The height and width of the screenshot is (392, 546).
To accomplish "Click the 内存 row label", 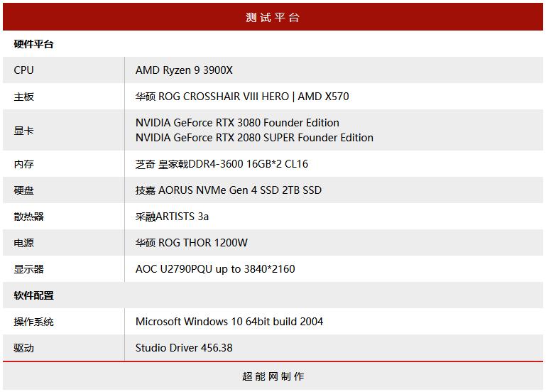I will 23,164.
